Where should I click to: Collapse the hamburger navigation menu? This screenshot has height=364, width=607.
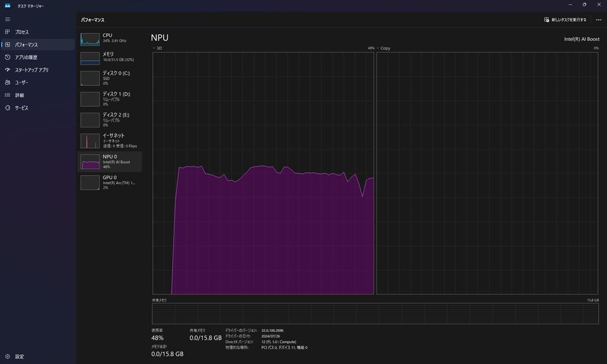(x=8, y=20)
